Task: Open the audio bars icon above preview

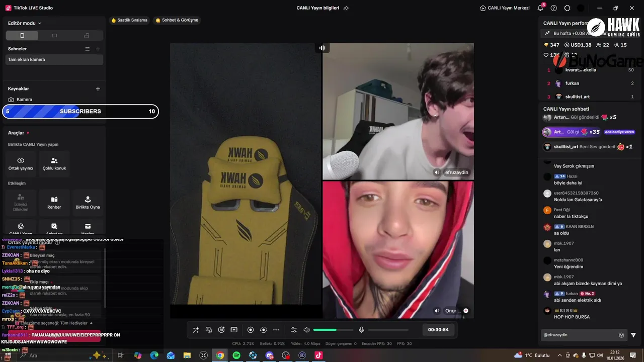Action: click(x=322, y=48)
